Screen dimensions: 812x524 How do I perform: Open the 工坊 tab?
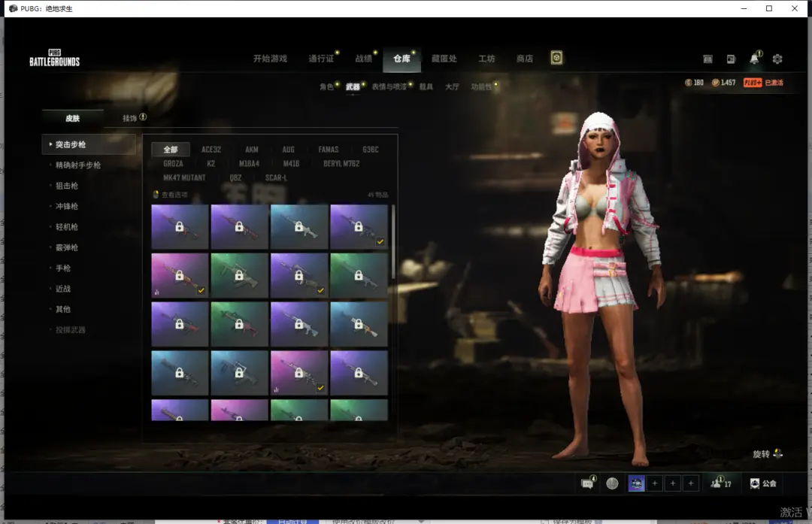click(x=486, y=59)
